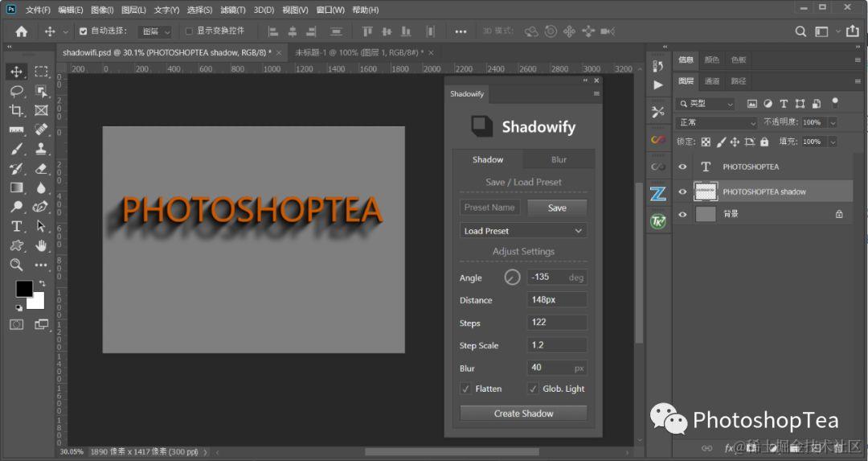Hide the PHOTOSHOPTEA shadow layer
The height and width of the screenshot is (461, 868).
(x=682, y=191)
